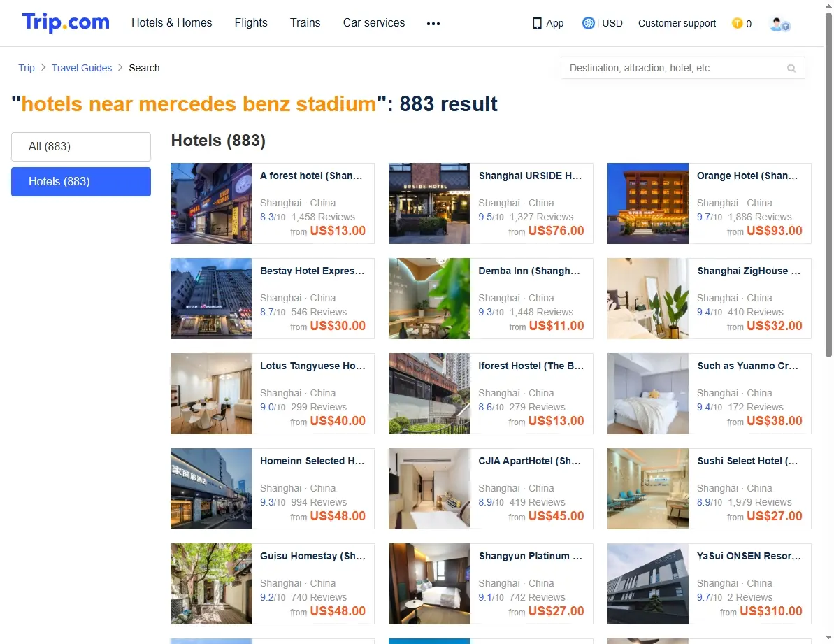Open Lotus Tangyuese Hotel photo
This screenshot has height=644, width=834.
(x=211, y=394)
